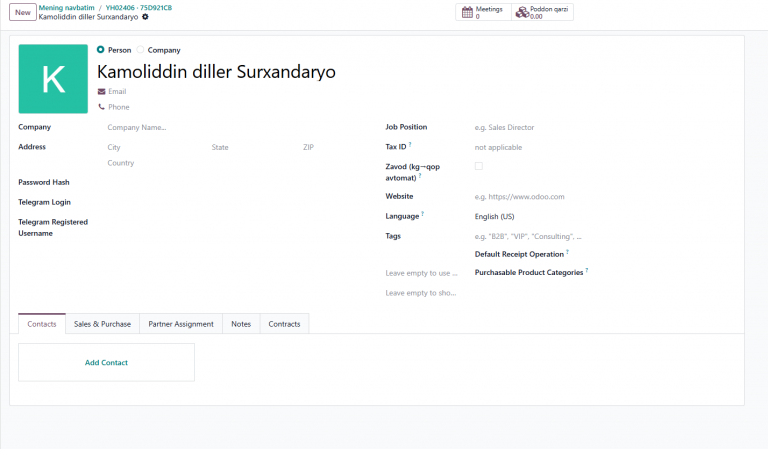The image size is (768, 449).
Task: Select the Company radio button
Action: click(x=141, y=49)
